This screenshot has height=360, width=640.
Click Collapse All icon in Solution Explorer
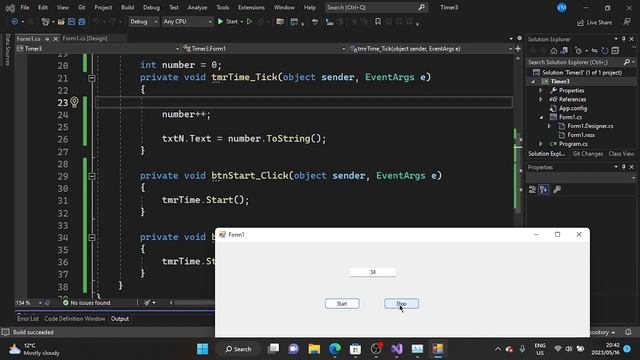coord(615,51)
